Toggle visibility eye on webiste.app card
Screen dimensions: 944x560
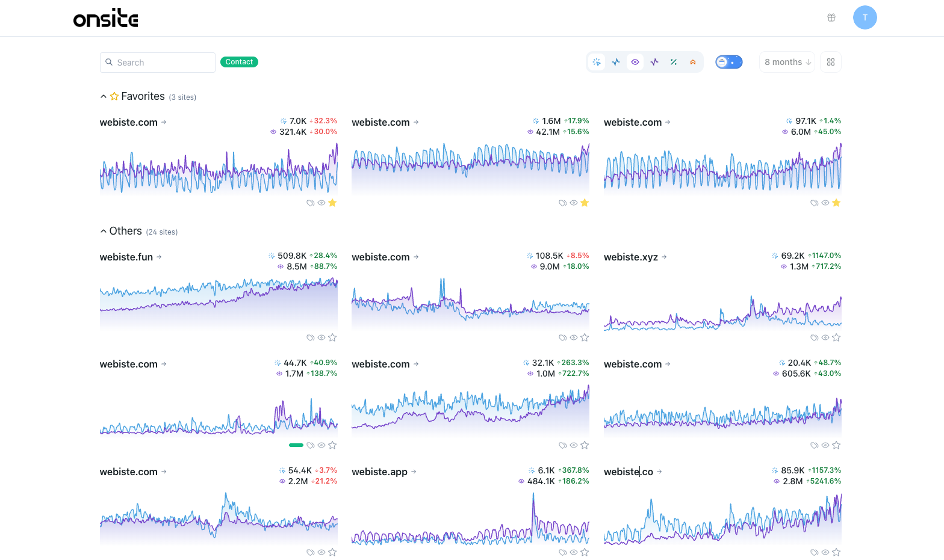pos(574,552)
